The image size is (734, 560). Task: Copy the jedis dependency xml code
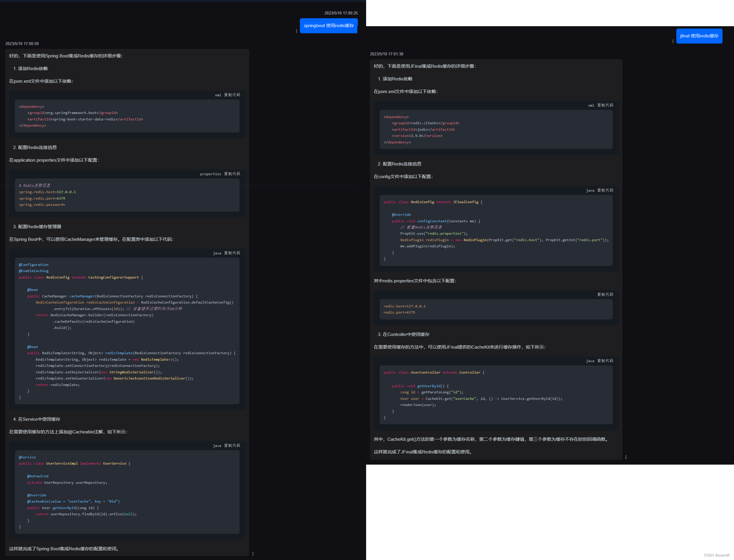coord(605,105)
